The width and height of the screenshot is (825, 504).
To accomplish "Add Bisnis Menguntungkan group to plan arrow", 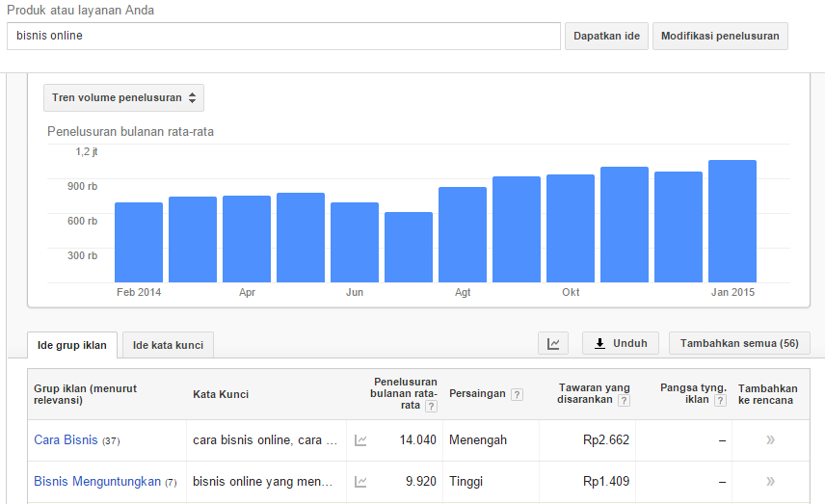I will pyautogui.click(x=770, y=481).
